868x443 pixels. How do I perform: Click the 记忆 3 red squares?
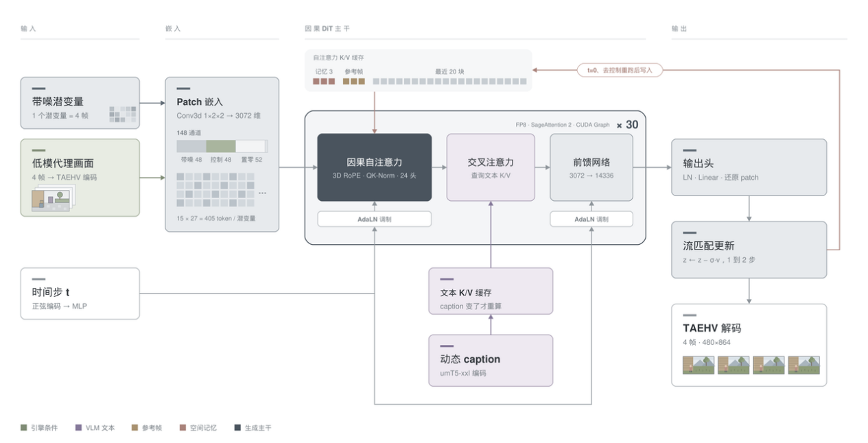[324, 82]
